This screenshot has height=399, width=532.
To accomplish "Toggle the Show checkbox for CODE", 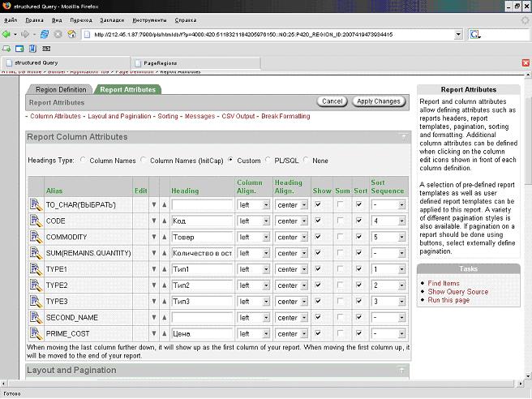I will (x=318, y=221).
